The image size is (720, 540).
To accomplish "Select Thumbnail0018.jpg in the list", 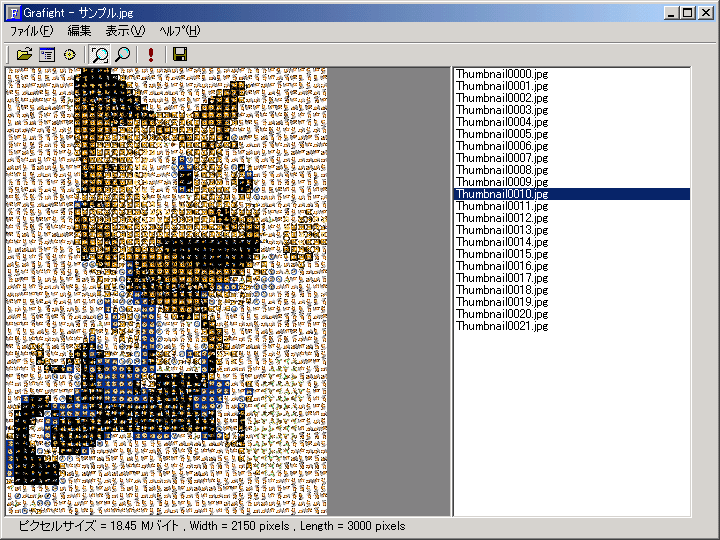I will (x=572, y=290).
